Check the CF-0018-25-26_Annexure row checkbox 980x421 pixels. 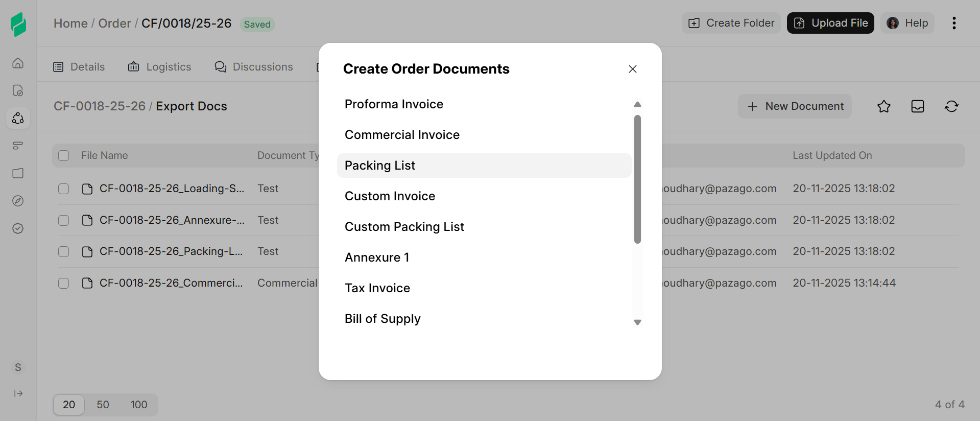pos(64,220)
